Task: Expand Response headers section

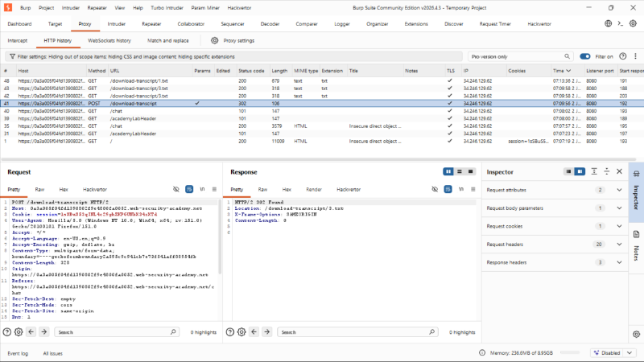Action: [x=555, y=262]
